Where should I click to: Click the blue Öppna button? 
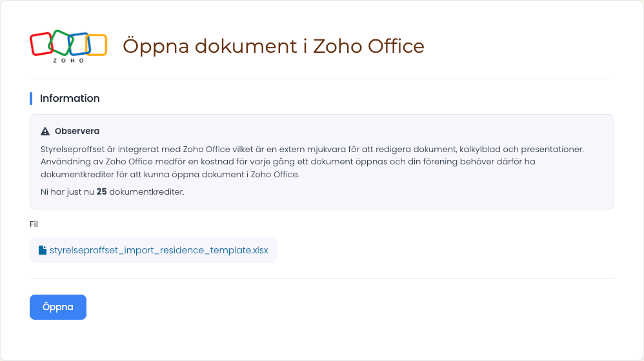coord(58,307)
